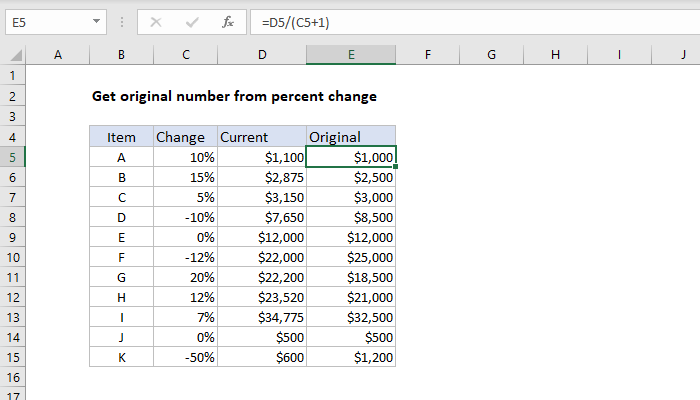The image size is (700, 400).
Task: Click the cell with $34,775
Action: (262, 317)
